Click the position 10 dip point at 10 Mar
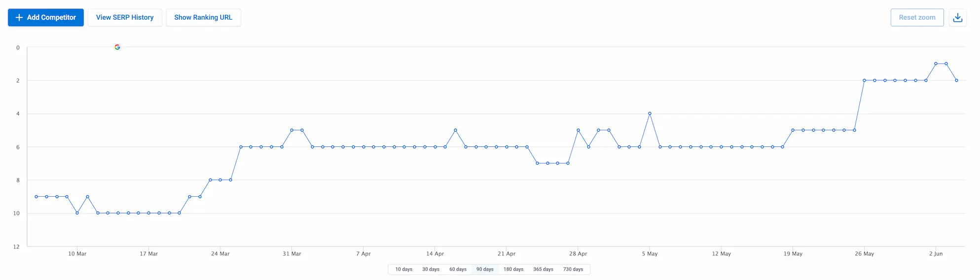Screen dimensions: 980x280 (x=77, y=213)
